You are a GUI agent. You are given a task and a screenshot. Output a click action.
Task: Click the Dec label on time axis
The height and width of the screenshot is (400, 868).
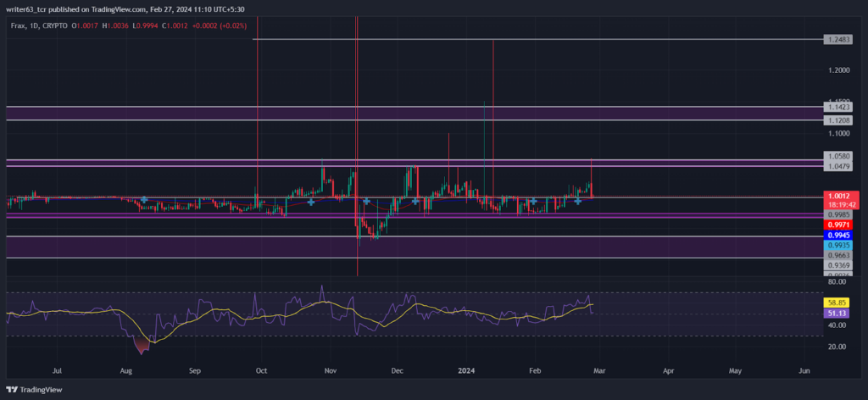point(397,370)
